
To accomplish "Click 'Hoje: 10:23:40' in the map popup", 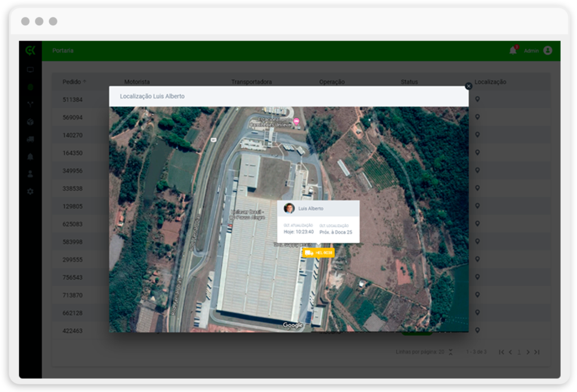I will point(299,231).
